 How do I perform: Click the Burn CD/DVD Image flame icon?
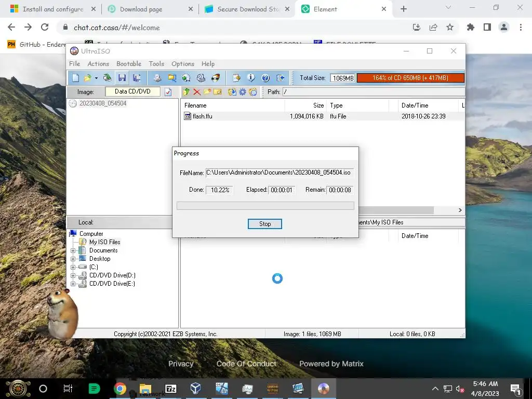[x=216, y=78]
